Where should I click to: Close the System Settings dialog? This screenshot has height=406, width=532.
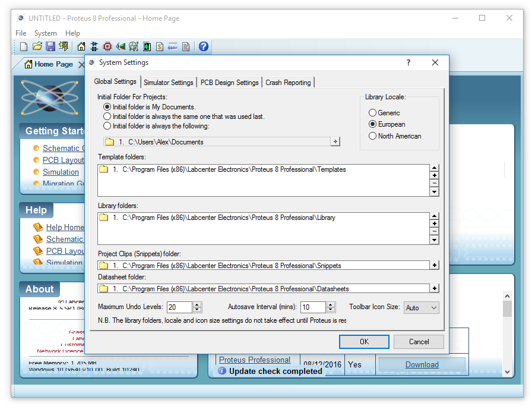tap(435, 62)
